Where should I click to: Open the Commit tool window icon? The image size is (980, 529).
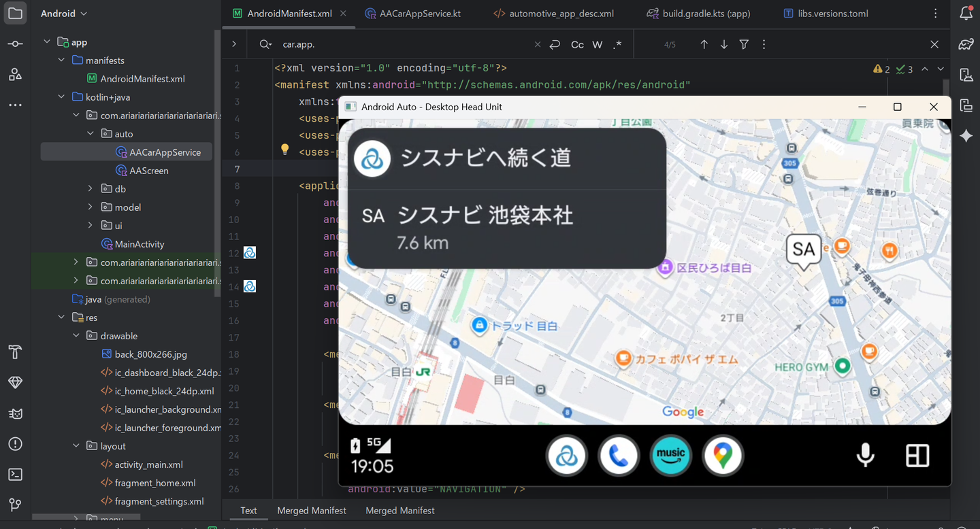click(15, 44)
